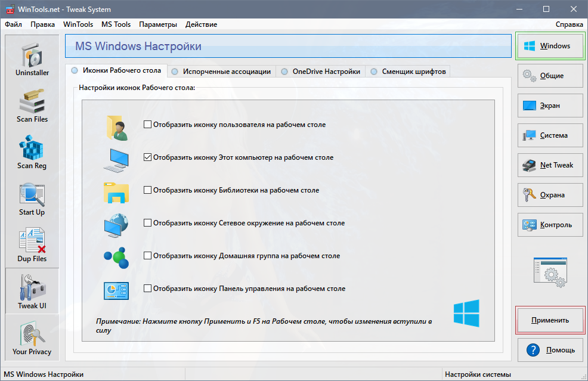Viewport: 588px width, 381px height.
Task: Switch to Сменщик шрифтов tab
Action: point(408,72)
